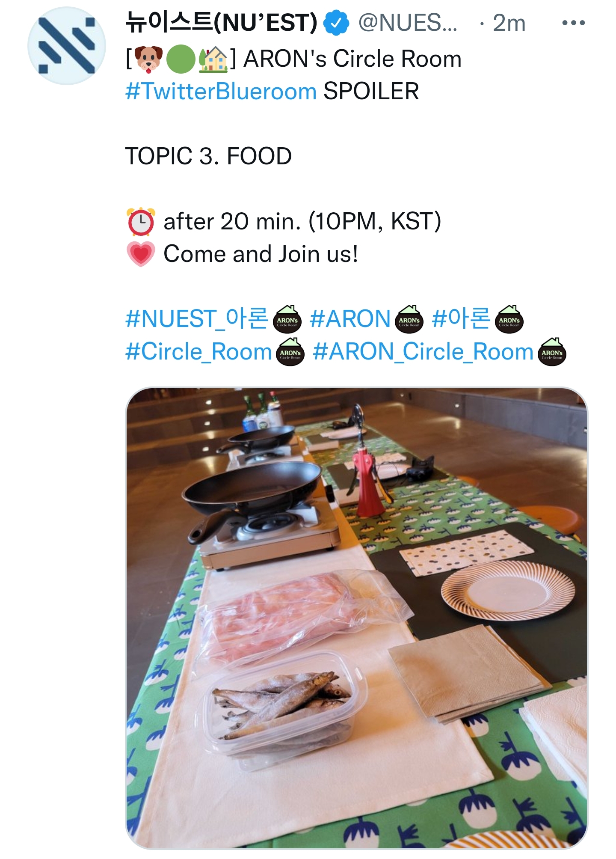The image size is (616, 859).
Task: Tap ARON's badge icon after #NUEST_아론
Action: point(287,319)
